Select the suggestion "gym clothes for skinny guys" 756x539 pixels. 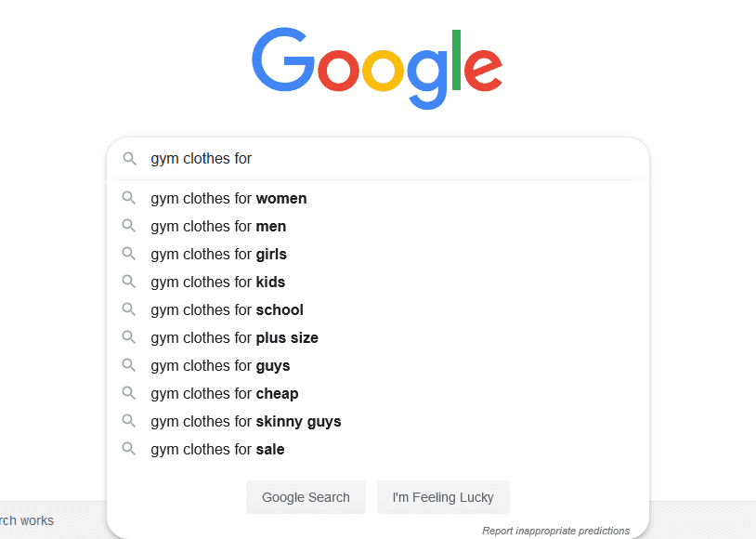click(246, 421)
